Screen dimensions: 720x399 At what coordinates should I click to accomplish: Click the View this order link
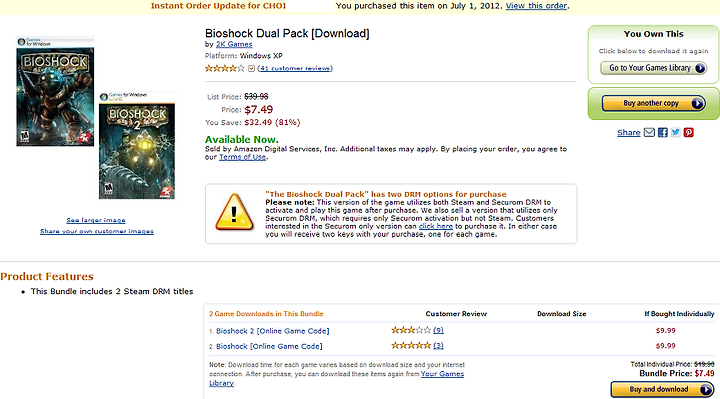[x=536, y=6]
